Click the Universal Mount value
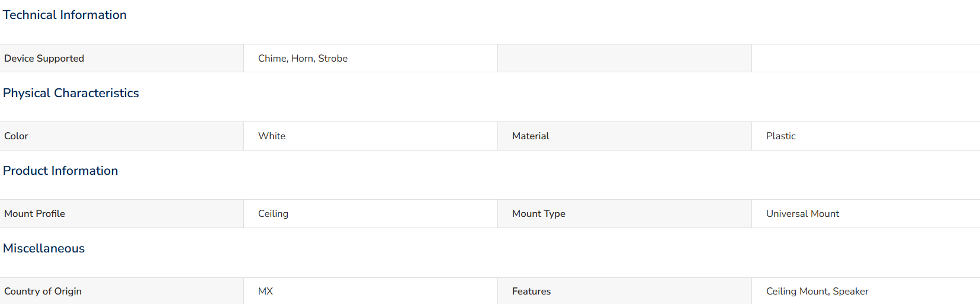Image resolution: width=980 pixels, height=304 pixels. pyautogui.click(x=802, y=213)
